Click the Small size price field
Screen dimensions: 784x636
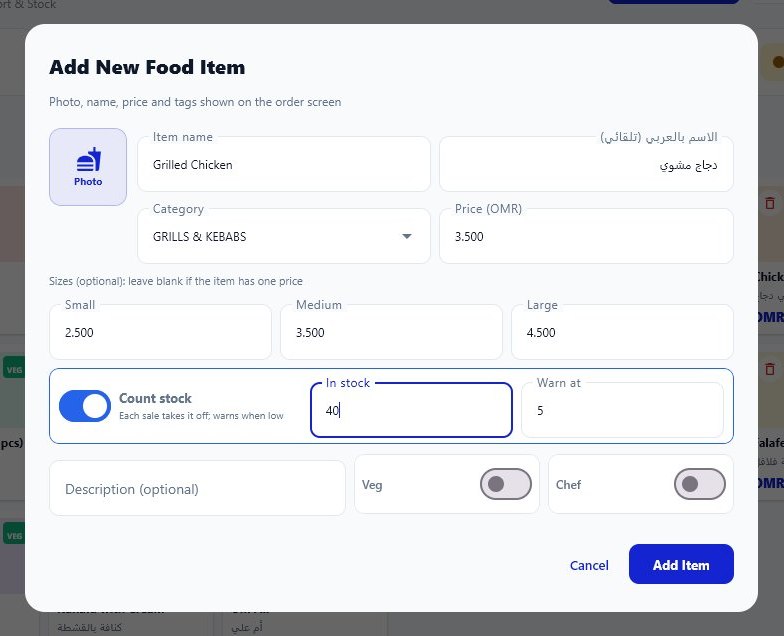[160, 332]
